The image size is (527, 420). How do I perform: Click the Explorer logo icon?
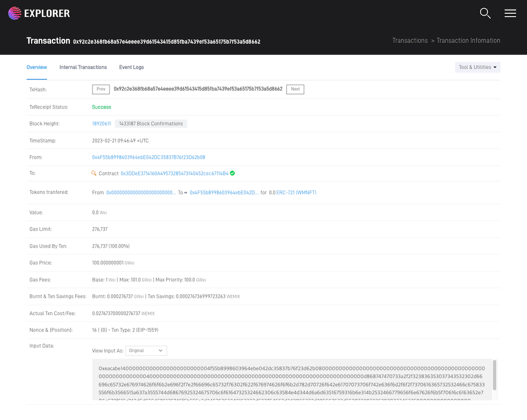coord(15,13)
